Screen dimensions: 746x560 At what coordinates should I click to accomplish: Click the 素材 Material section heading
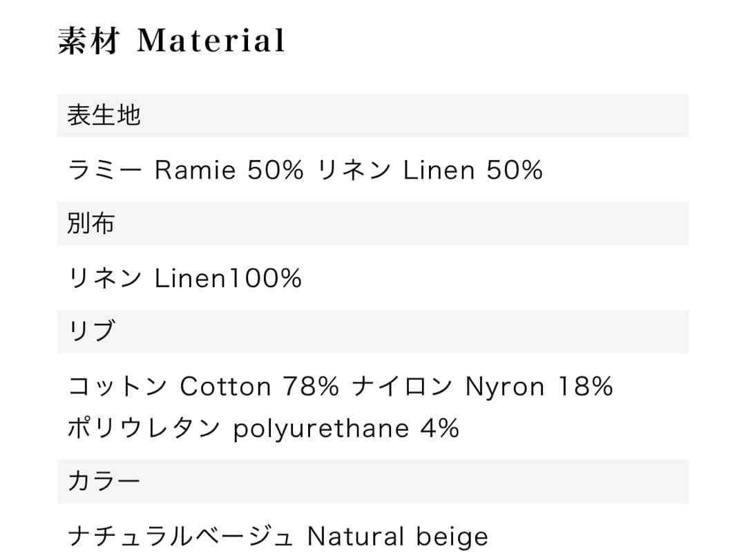171,40
